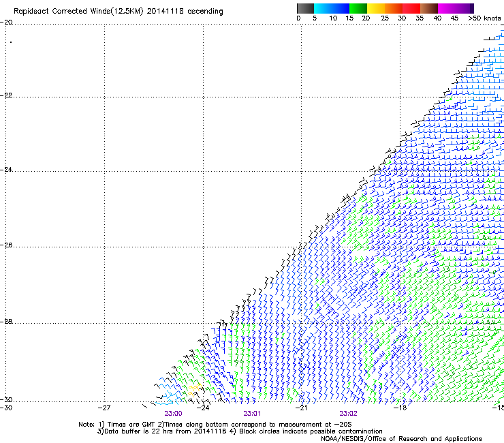Click the '35' legend scale label
The height and width of the screenshot is (443, 504).
[420, 18]
